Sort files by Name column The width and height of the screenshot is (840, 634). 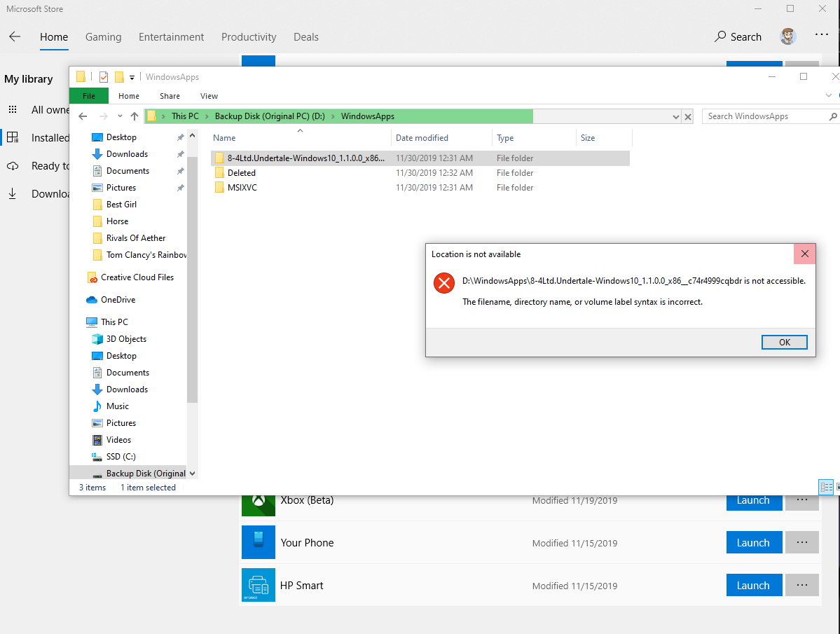click(224, 137)
